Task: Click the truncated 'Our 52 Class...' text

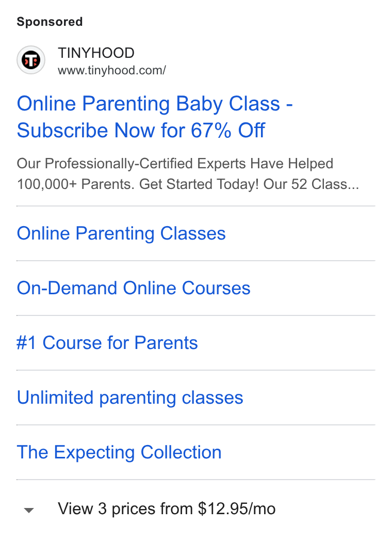Action: pyautogui.click(x=311, y=184)
